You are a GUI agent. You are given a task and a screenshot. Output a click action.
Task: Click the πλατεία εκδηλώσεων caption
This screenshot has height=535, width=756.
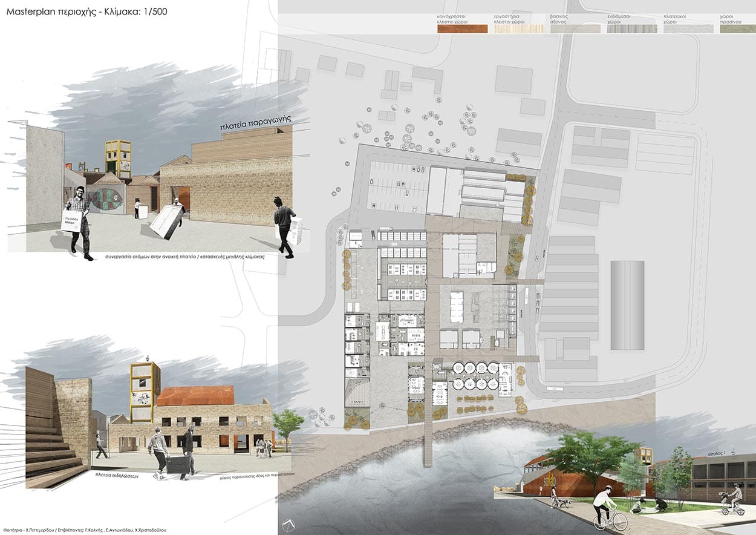pos(117,476)
